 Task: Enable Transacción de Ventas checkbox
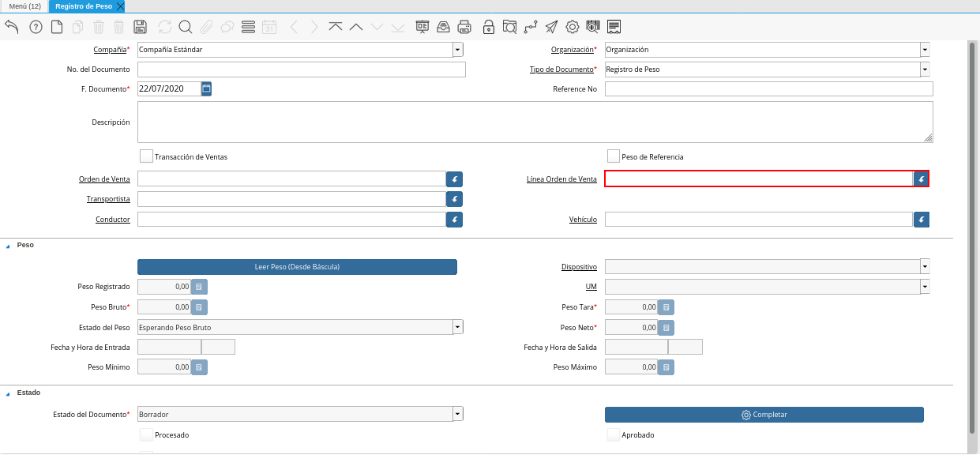point(146,156)
